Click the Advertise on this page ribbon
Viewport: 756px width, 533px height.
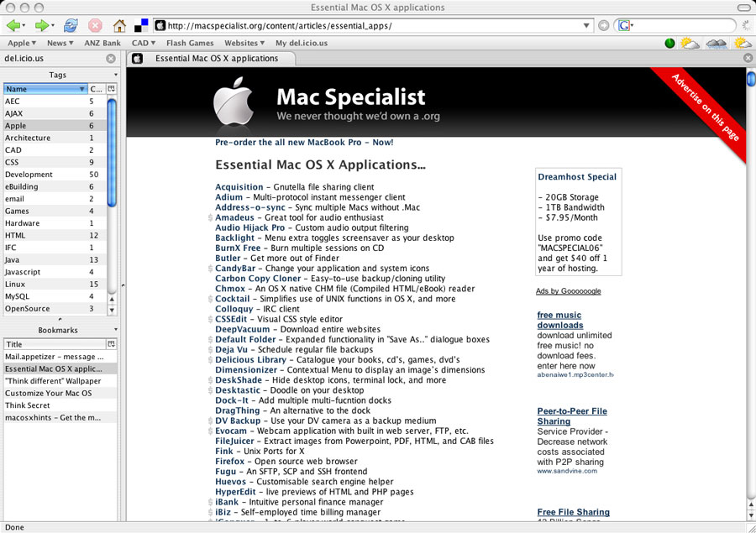click(705, 107)
